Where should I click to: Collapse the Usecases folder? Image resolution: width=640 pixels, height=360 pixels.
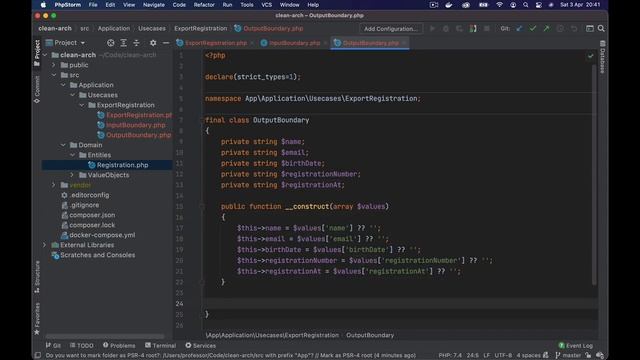[72, 95]
